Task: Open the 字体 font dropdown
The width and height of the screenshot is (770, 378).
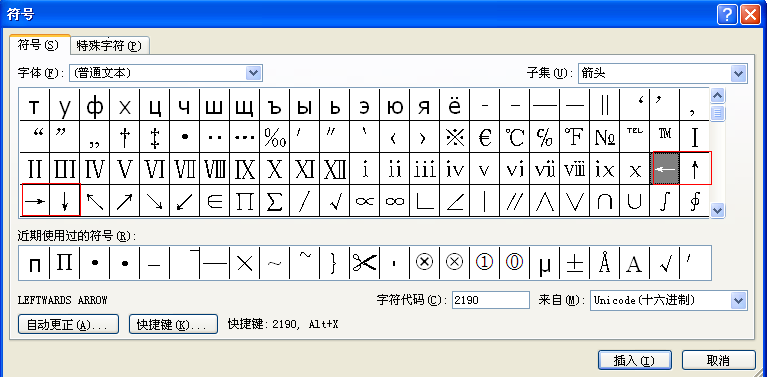Action: click(253, 73)
